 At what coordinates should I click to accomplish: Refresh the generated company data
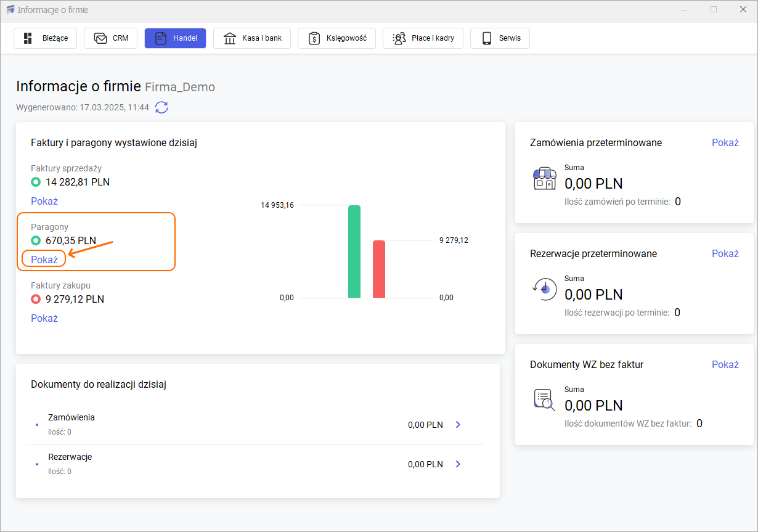161,107
